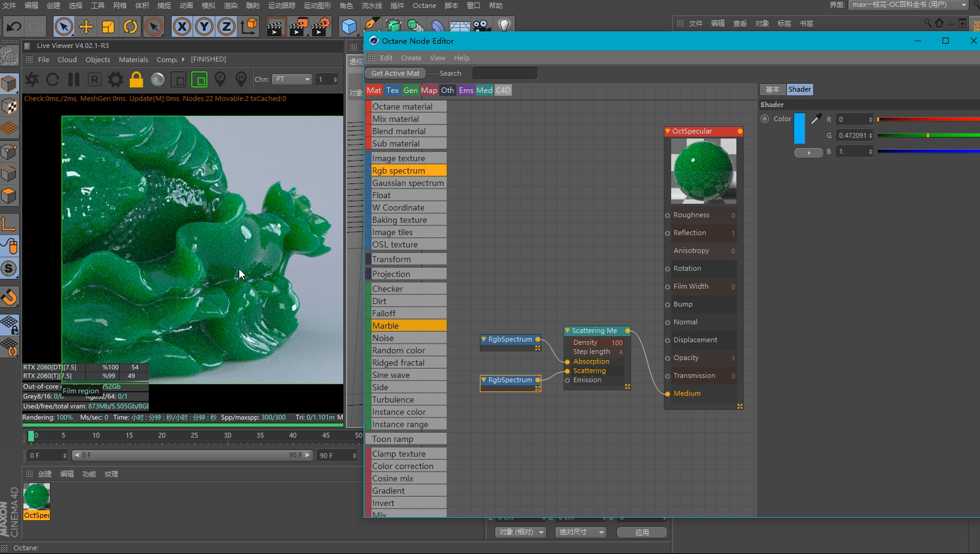Click the light bulb icon
This screenshot has width=980, height=554.
pos(504,26)
